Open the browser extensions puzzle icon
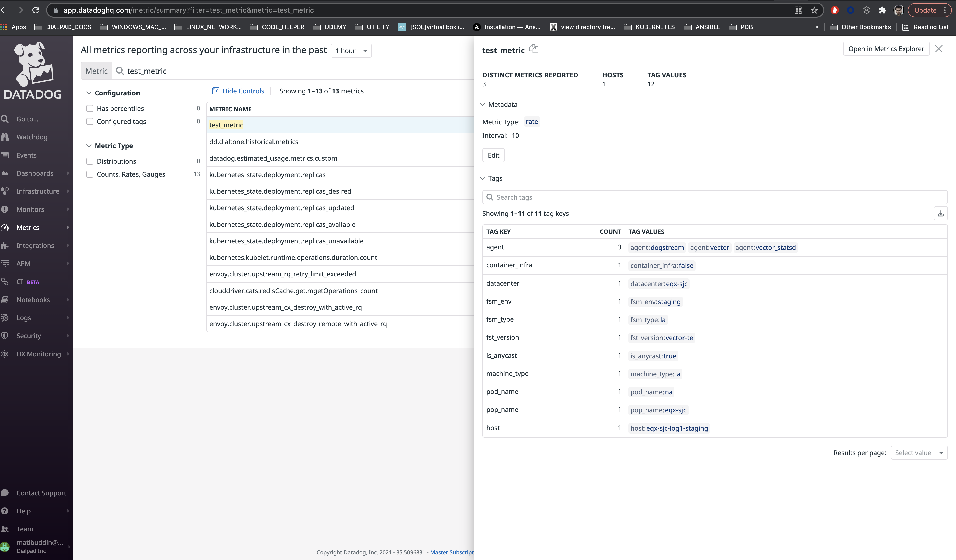 [882, 10]
